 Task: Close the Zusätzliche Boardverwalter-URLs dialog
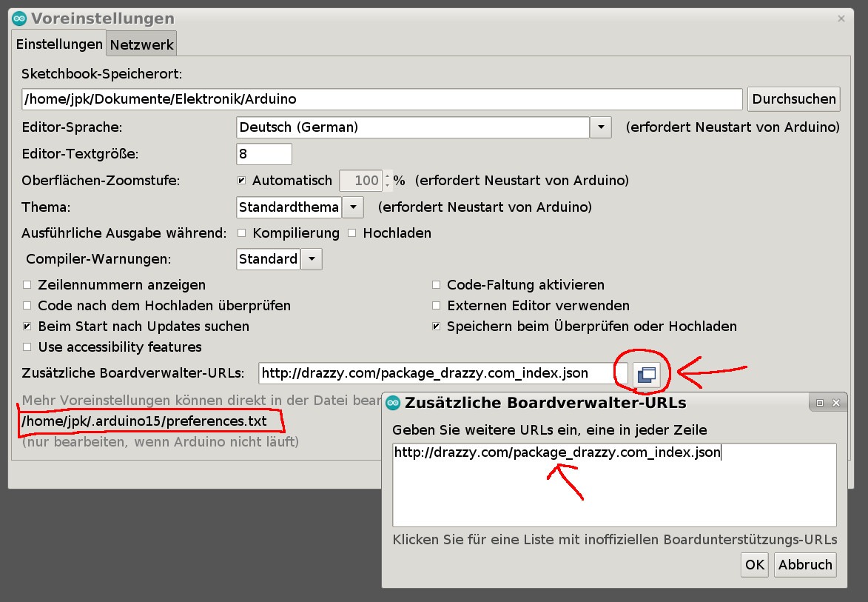pos(836,403)
